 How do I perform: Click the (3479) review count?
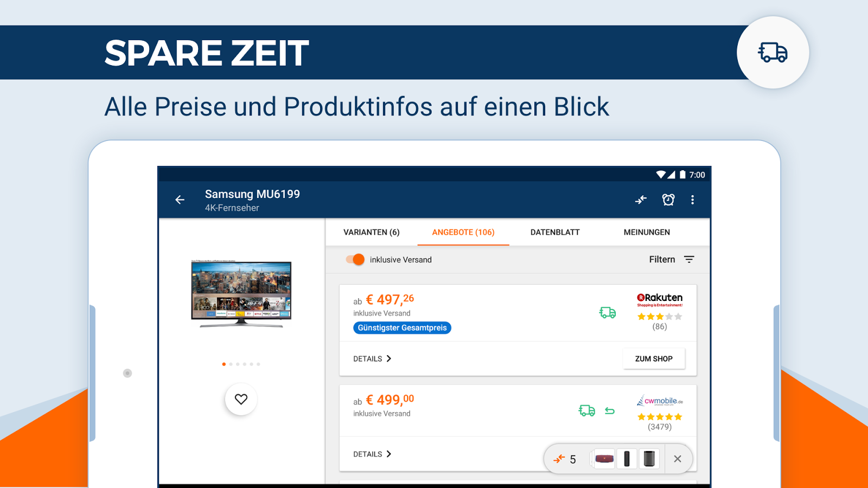pyautogui.click(x=660, y=427)
